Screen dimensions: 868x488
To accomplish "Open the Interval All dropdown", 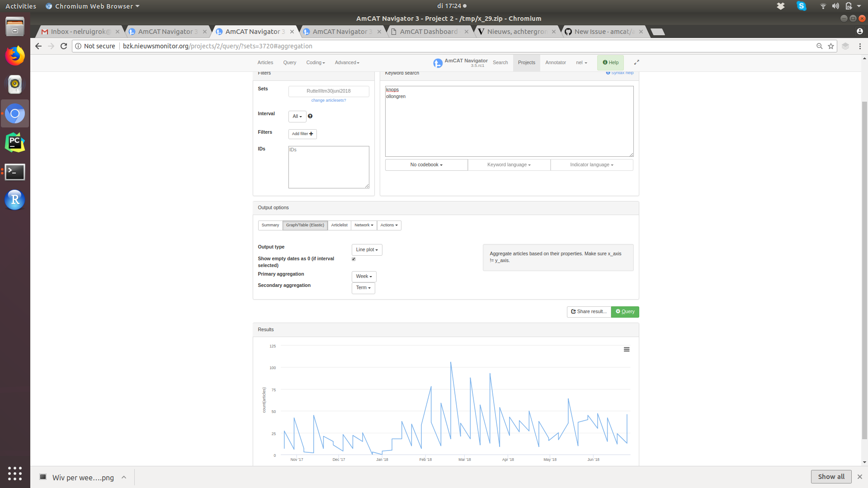I will [x=297, y=117].
